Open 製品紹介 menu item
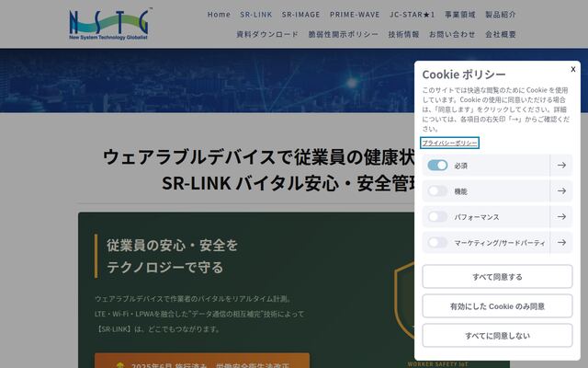This screenshot has width=588, height=368. (501, 15)
